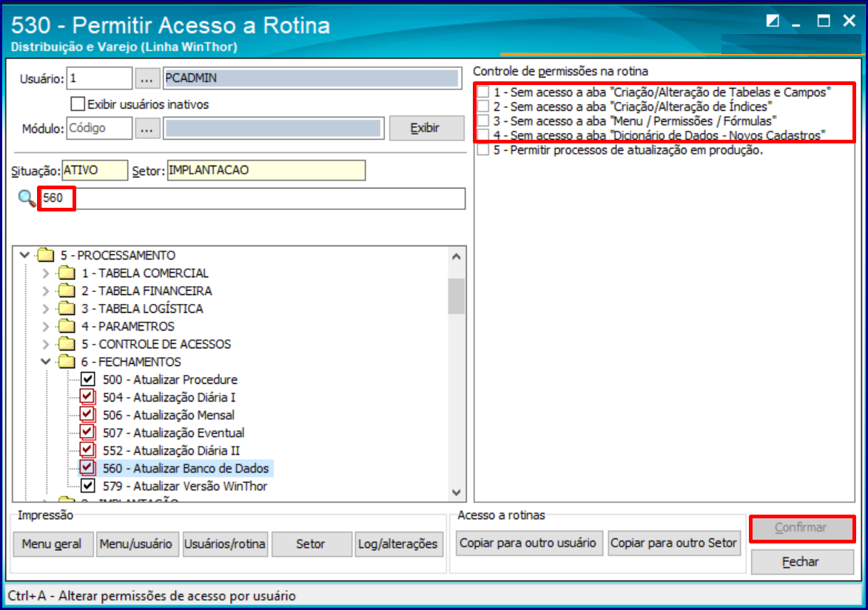
Task: Click the CONTROLE DE ACESSOS folder icon
Action: (67, 343)
